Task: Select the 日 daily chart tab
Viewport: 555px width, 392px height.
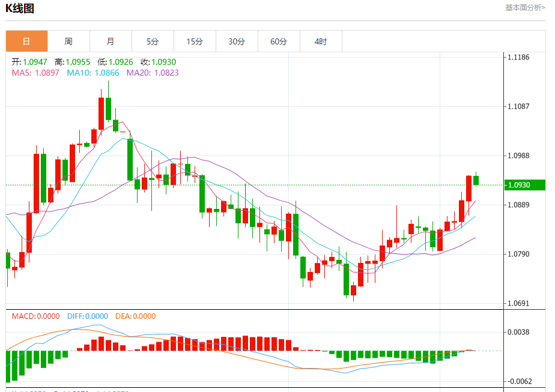Action: [26, 41]
